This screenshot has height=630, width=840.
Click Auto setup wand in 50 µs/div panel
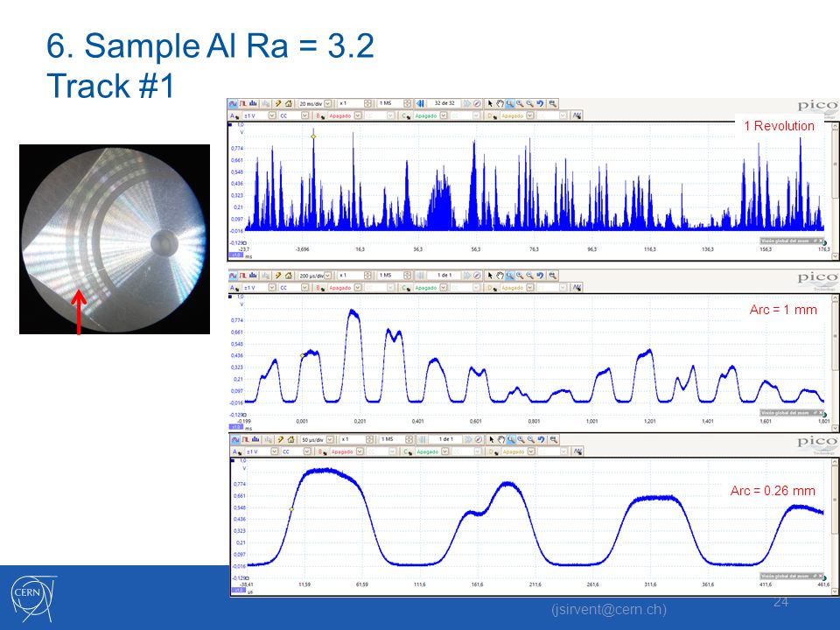point(280,439)
